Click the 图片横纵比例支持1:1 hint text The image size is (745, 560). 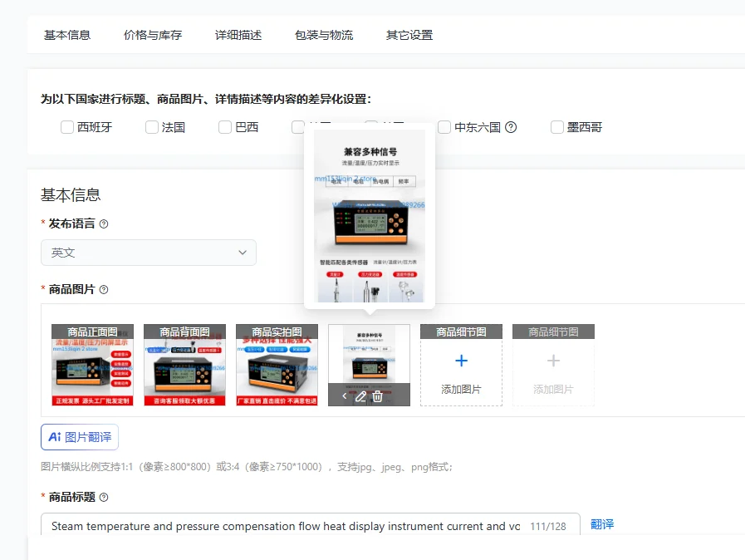click(x=247, y=467)
